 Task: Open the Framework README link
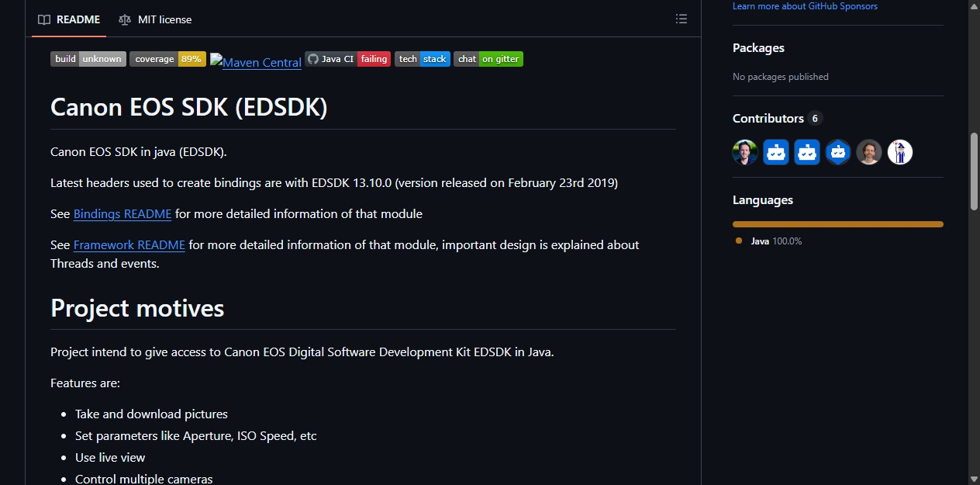(x=129, y=244)
